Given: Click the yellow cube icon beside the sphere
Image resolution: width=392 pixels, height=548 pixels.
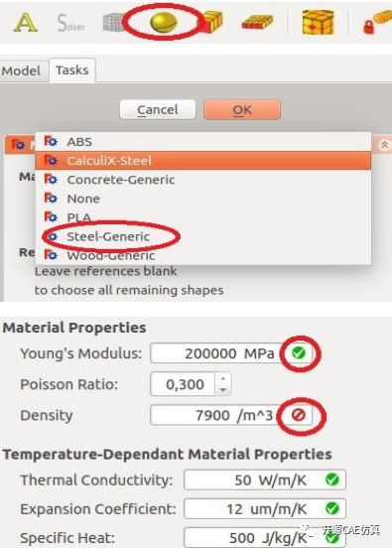Looking at the screenshot, I should pyautogui.click(x=211, y=22).
